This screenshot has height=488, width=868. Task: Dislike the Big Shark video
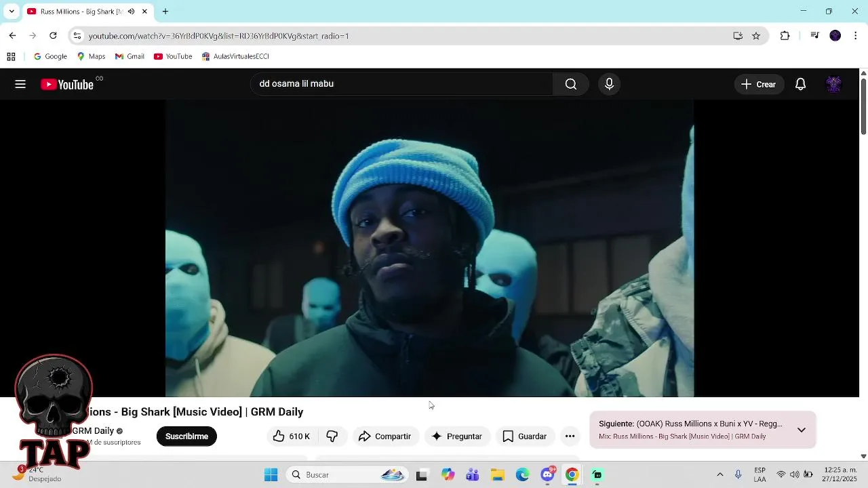332,436
